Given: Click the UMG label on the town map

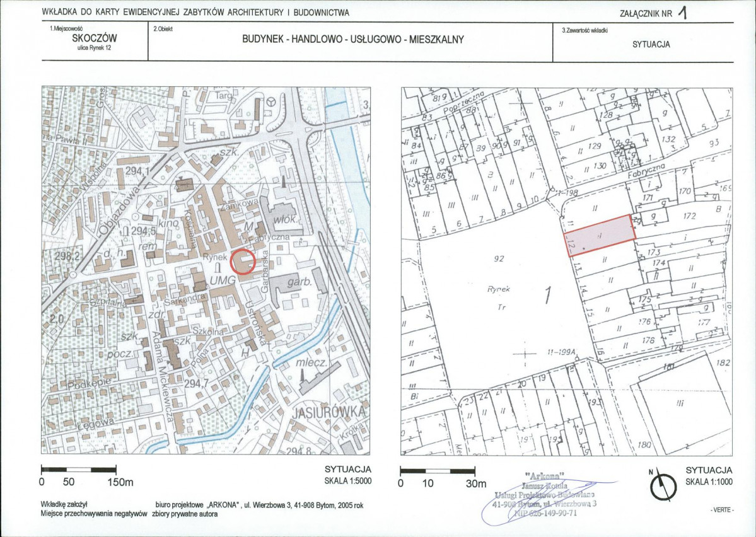Looking at the screenshot, I should click(x=223, y=279).
